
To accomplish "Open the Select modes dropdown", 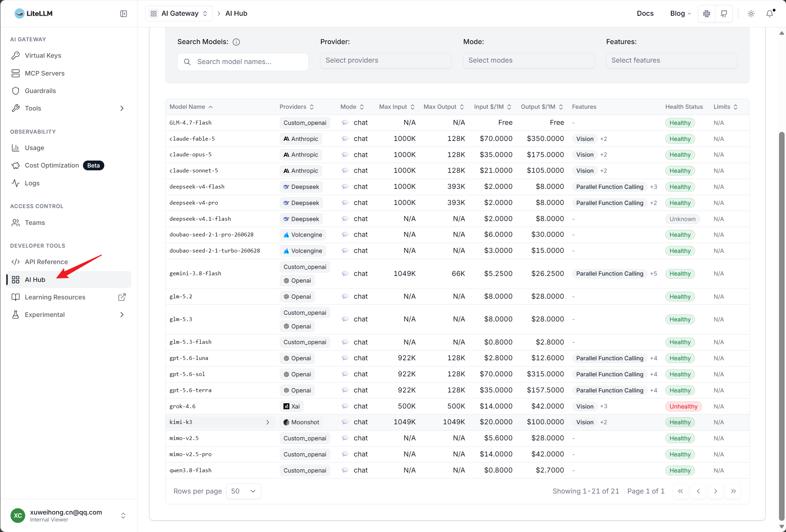I will [528, 61].
